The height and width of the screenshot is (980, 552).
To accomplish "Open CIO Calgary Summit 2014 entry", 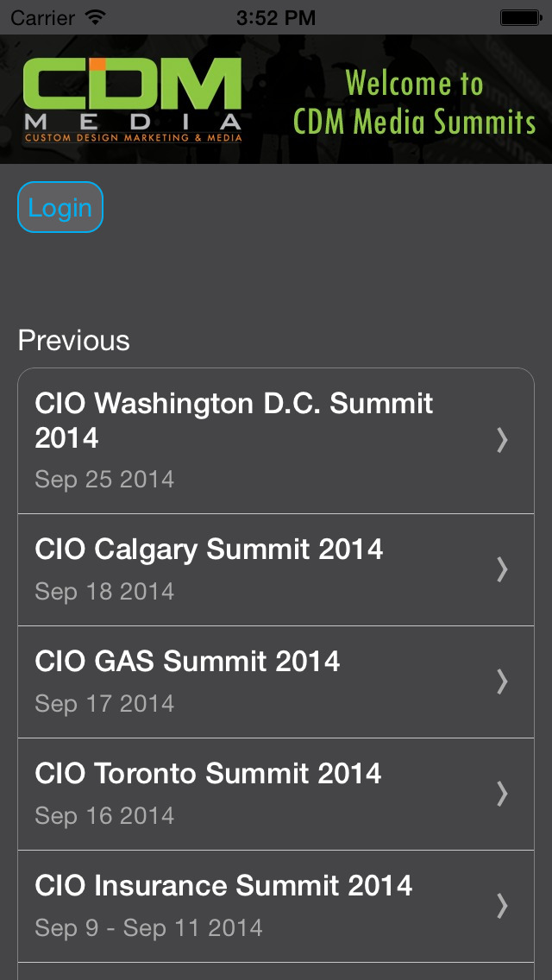I will point(209,550).
